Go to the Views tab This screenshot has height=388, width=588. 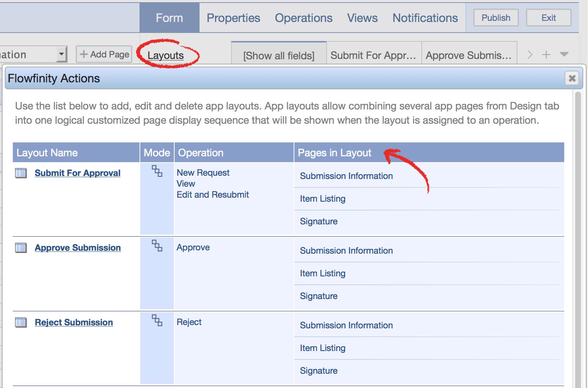click(x=362, y=18)
